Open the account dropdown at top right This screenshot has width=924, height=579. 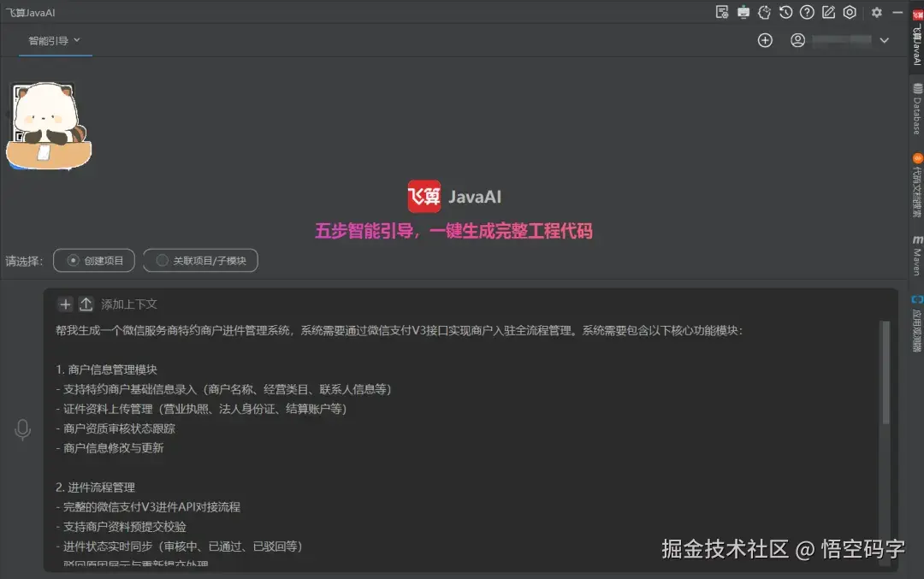click(885, 39)
